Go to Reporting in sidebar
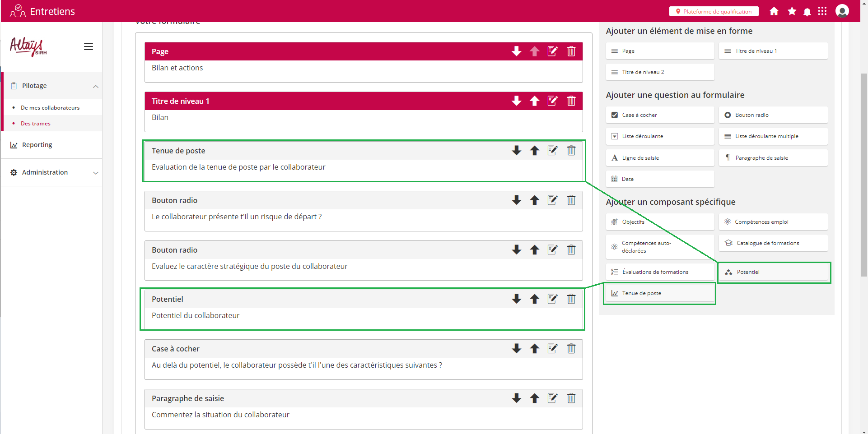 click(x=37, y=145)
